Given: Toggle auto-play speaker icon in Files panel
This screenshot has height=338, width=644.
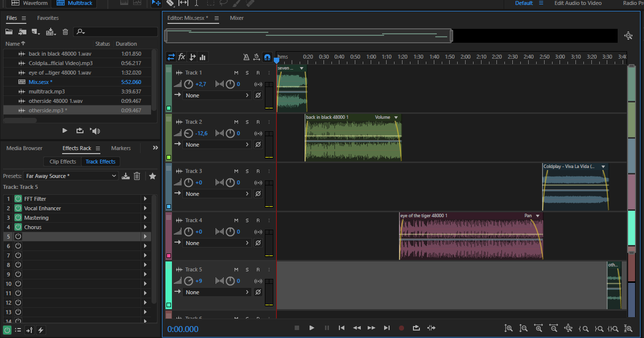Looking at the screenshot, I should point(95,131).
